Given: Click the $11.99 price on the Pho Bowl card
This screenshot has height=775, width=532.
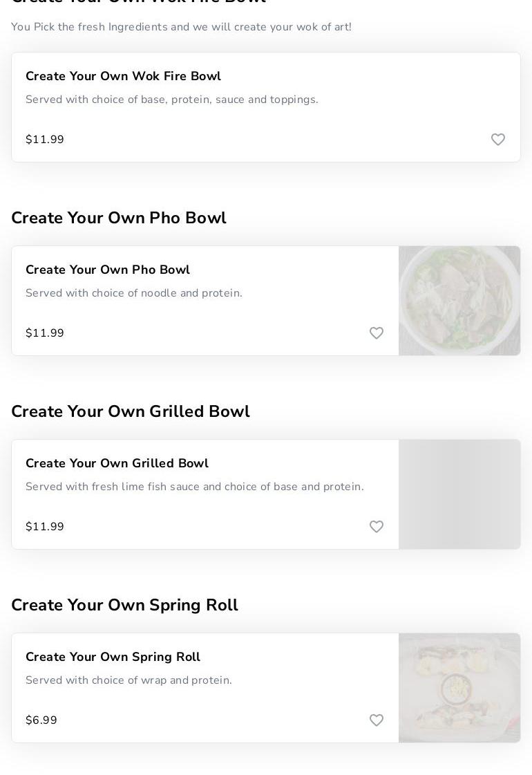Looking at the screenshot, I should pos(45,333).
